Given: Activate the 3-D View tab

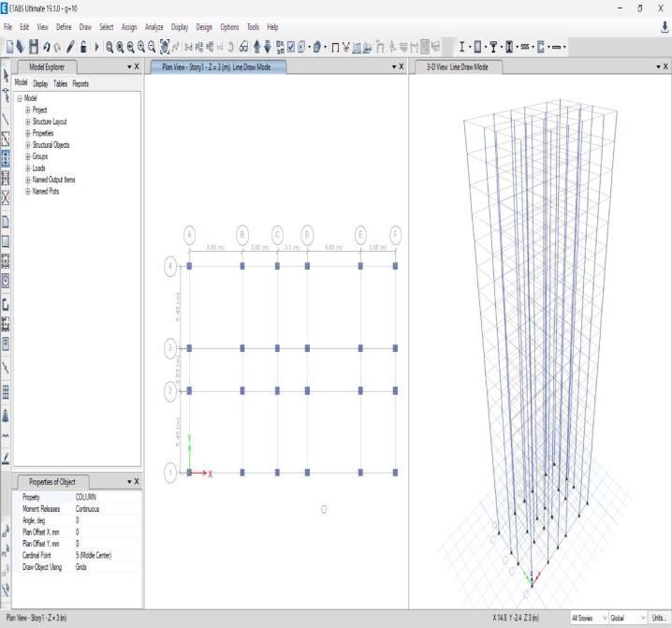Looking at the screenshot, I should tap(457, 66).
